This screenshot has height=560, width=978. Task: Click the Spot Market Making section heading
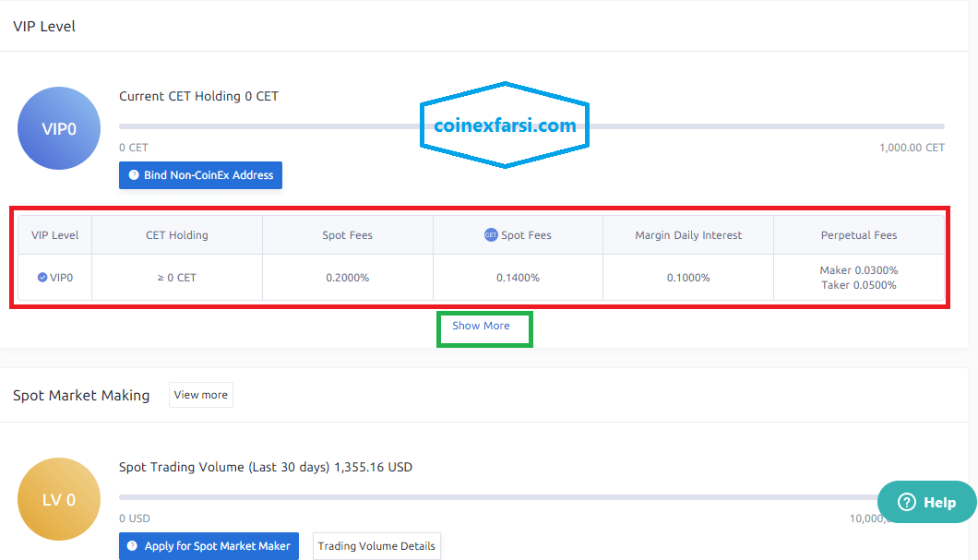click(x=81, y=395)
